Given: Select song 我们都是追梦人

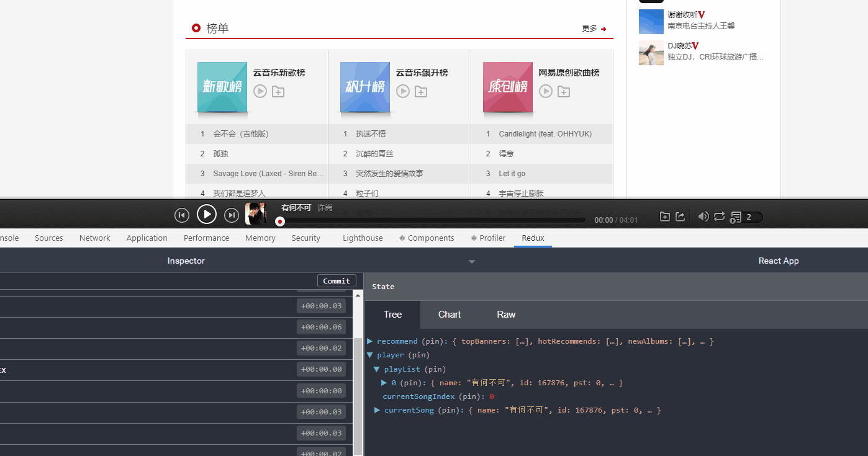Looking at the screenshot, I should point(239,194).
